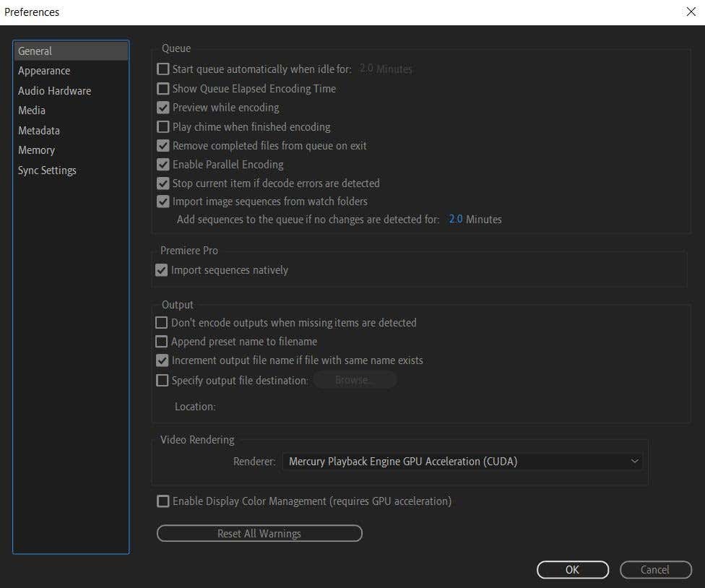This screenshot has width=705, height=588.
Task: Switch to Audio Hardware preferences
Action: pyautogui.click(x=54, y=91)
